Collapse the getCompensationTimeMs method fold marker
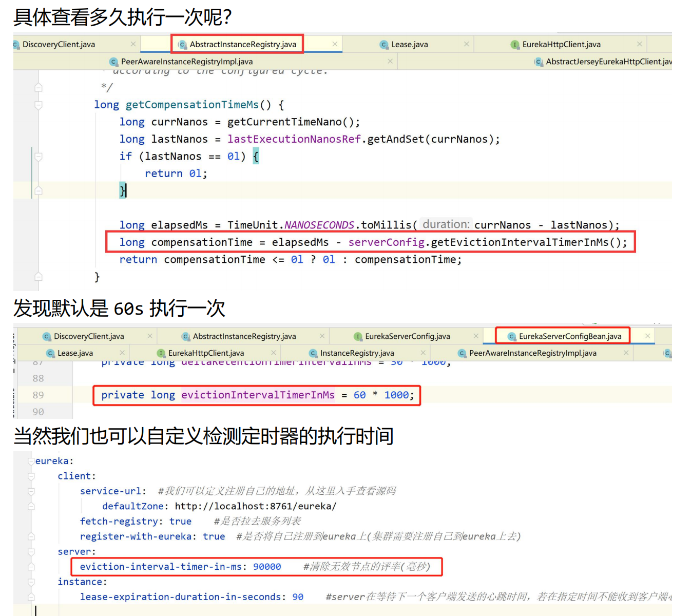This screenshot has width=691, height=616. tap(39, 105)
